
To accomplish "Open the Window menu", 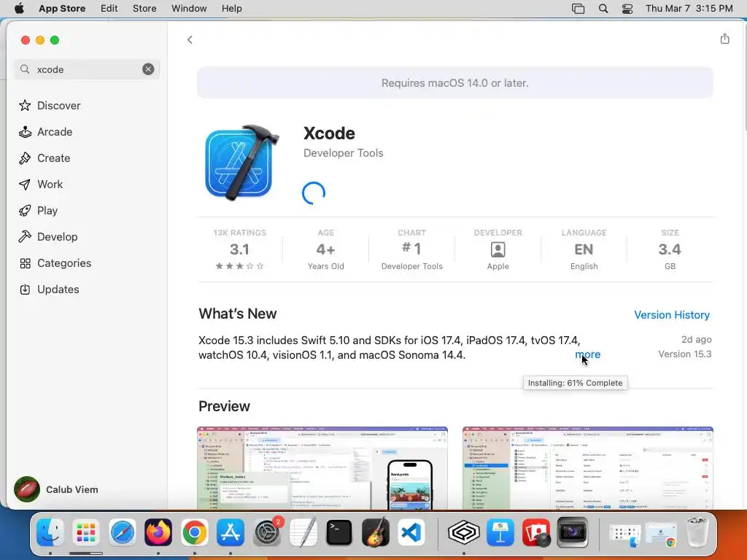I will (x=189, y=9).
